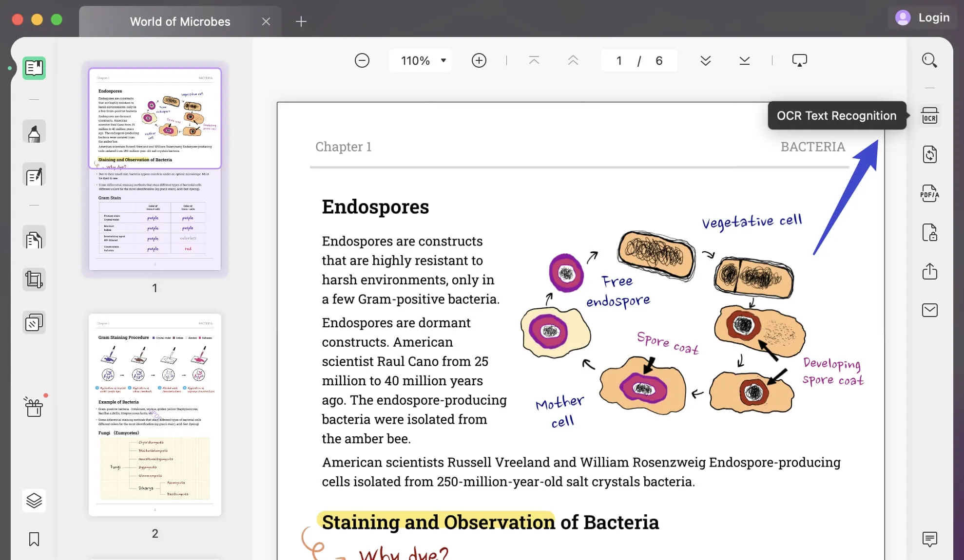Open the Crop Pages tool
964x560 pixels.
[x=34, y=280]
